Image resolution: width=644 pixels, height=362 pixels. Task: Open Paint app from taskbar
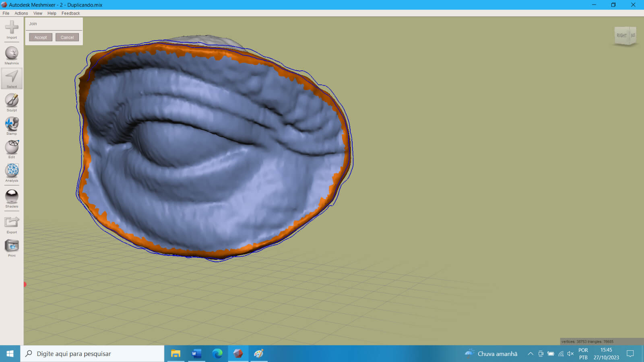(259, 354)
